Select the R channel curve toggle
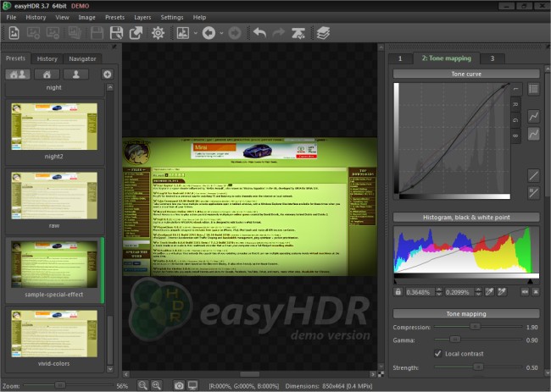Screen dimensions: 551x392 pyautogui.click(x=515, y=102)
